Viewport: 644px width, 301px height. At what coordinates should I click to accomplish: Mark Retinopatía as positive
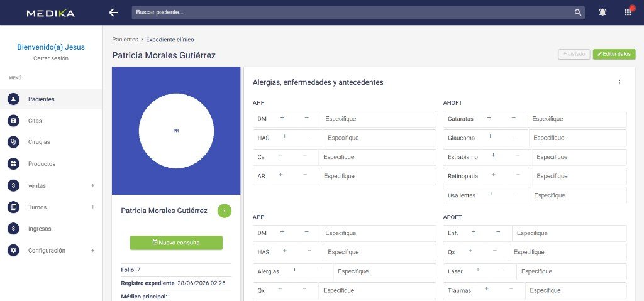click(x=493, y=175)
